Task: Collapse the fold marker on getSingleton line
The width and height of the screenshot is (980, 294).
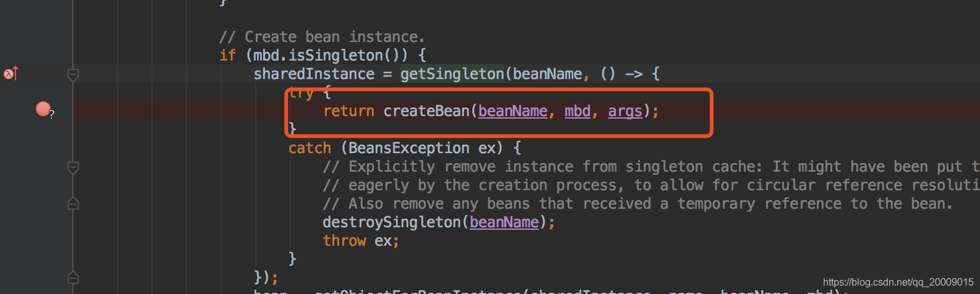Action: [x=73, y=75]
